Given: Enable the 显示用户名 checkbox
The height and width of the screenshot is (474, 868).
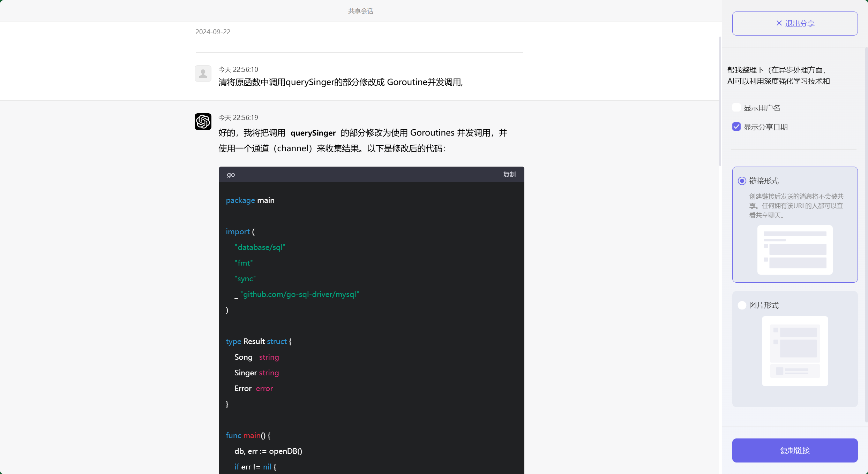Looking at the screenshot, I should [x=736, y=107].
